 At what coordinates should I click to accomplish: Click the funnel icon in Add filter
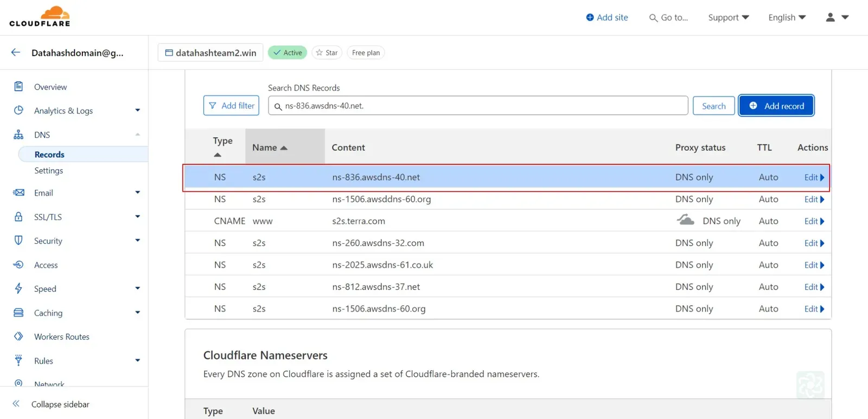[213, 106]
